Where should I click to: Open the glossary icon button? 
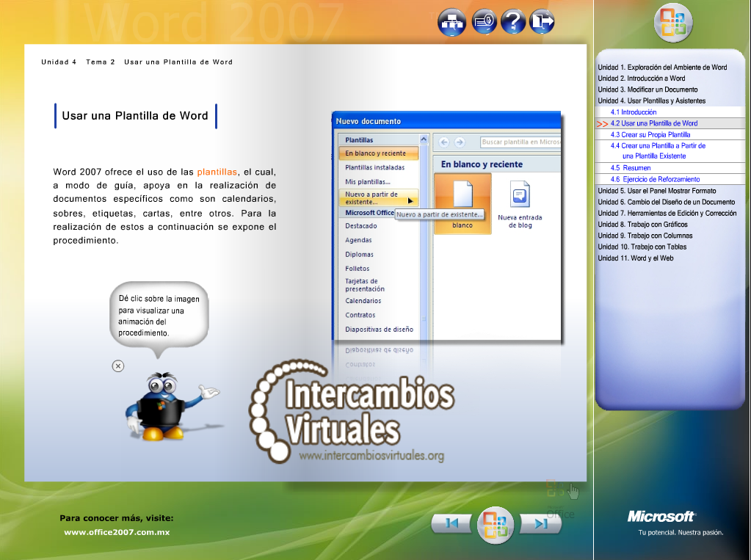[484, 21]
